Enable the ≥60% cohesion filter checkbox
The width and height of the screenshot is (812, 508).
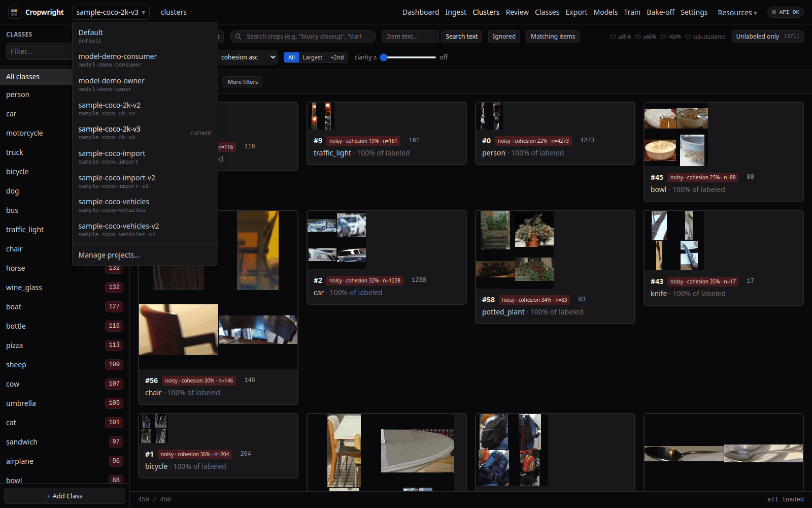[x=638, y=37]
